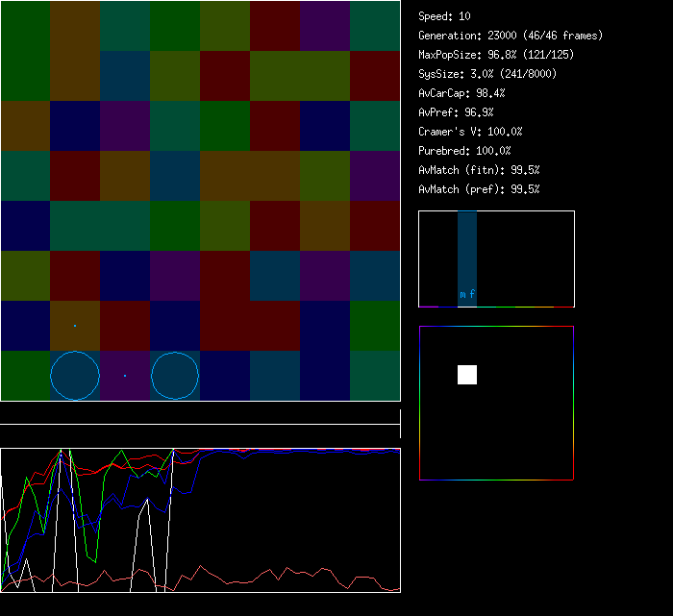Screen dimensions: 673x616
Task: Click the AvMatch (pref) statistic
Action: [x=479, y=189]
